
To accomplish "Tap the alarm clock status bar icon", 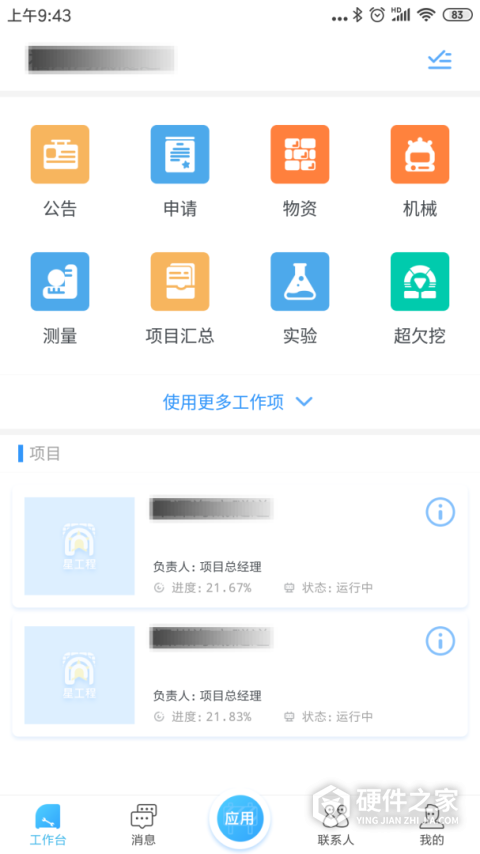I will pos(377,15).
